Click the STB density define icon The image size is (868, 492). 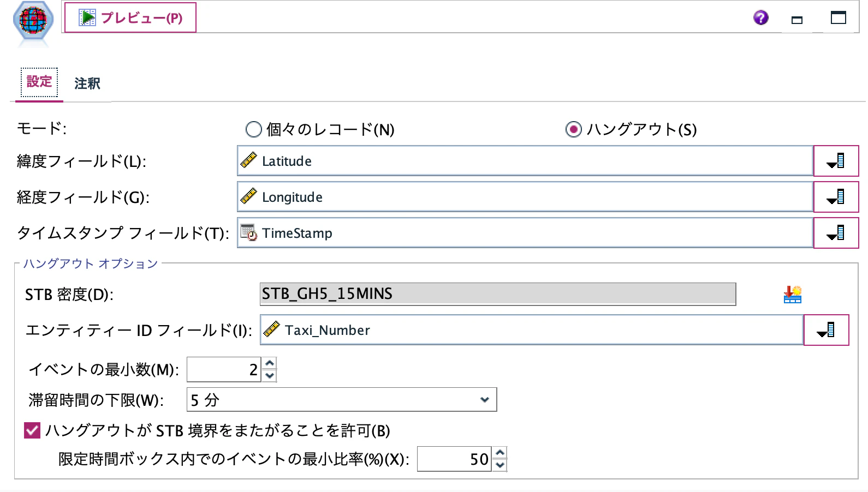792,295
